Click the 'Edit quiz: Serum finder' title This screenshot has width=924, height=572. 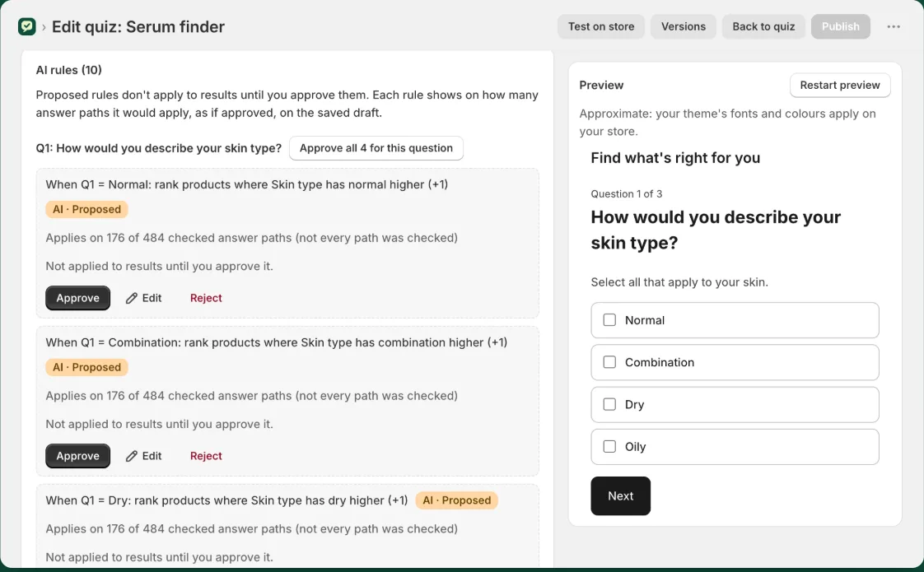138,26
